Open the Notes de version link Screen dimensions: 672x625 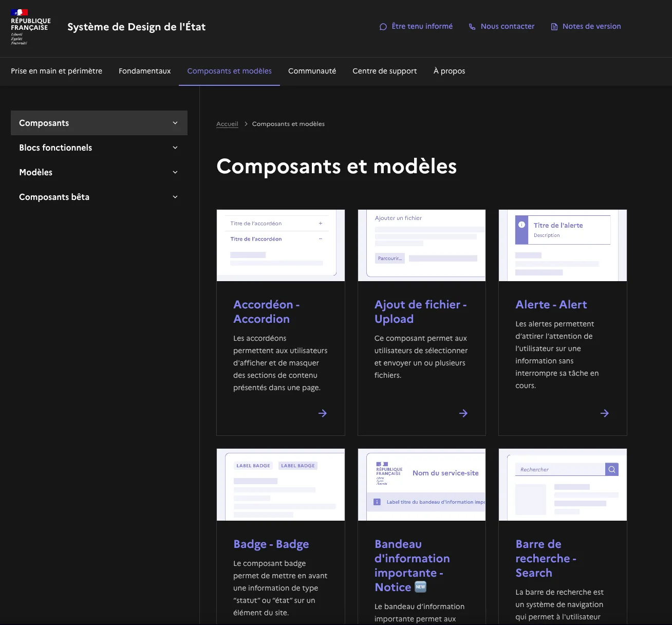592,26
